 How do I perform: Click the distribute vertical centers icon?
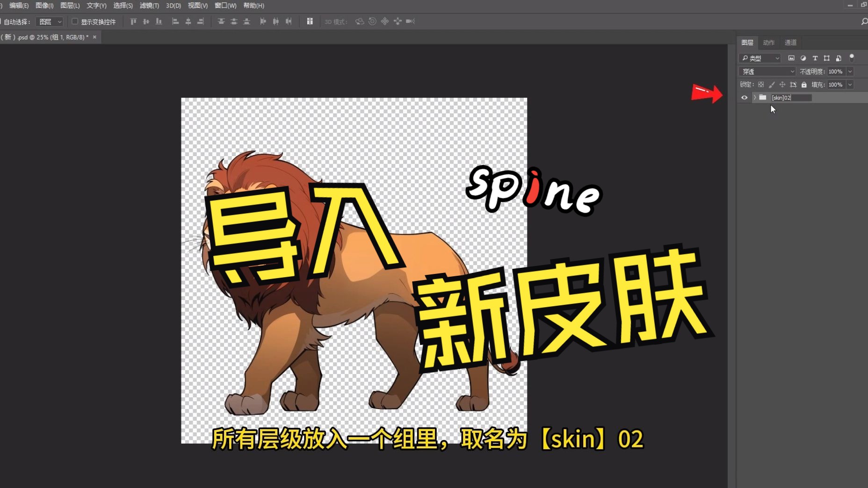(235, 22)
